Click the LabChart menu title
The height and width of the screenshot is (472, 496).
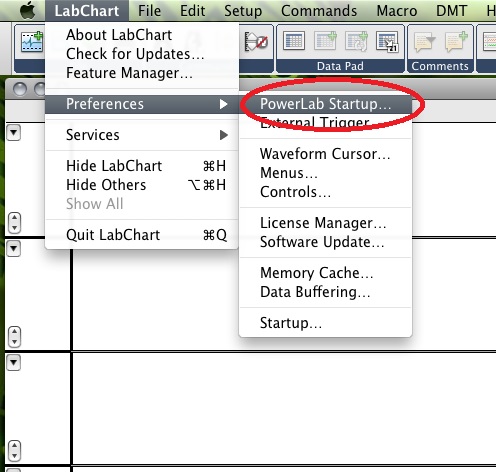[87, 11]
